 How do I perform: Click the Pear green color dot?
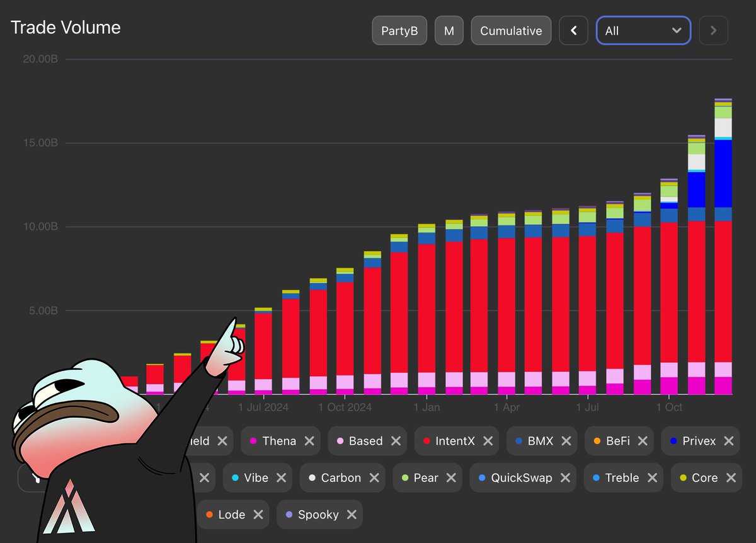point(404,478)
